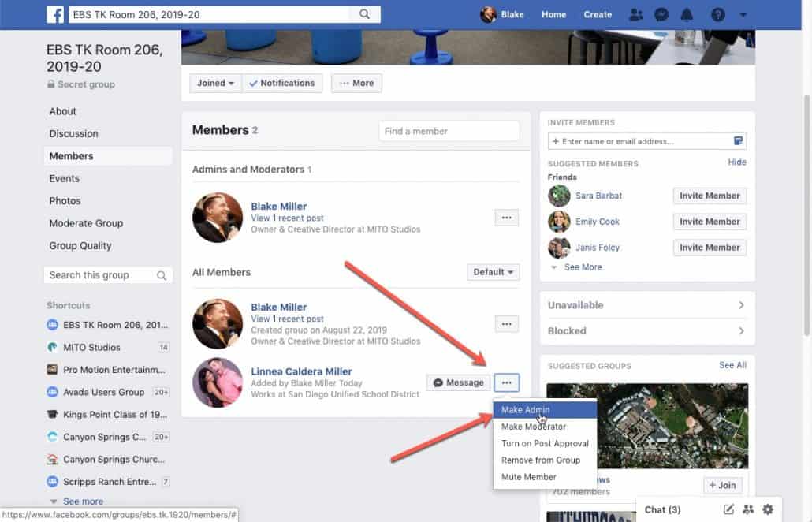Open the Joined dropdown
The width and height of the screenshot is (812, 522).
214,82
